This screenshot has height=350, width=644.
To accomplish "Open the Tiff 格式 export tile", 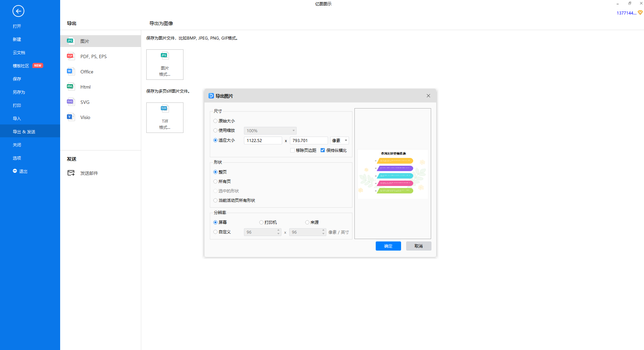I will [x=165, y=118].
